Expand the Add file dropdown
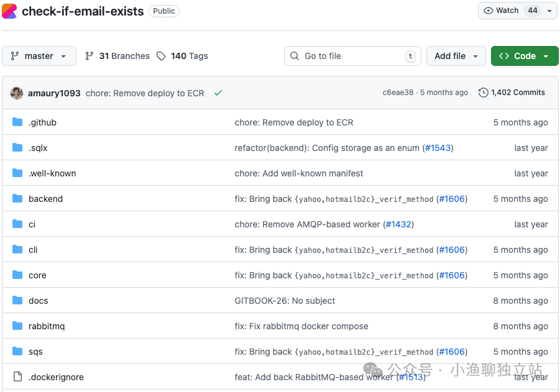Screen dimensions: 560x392 (456, 56)
